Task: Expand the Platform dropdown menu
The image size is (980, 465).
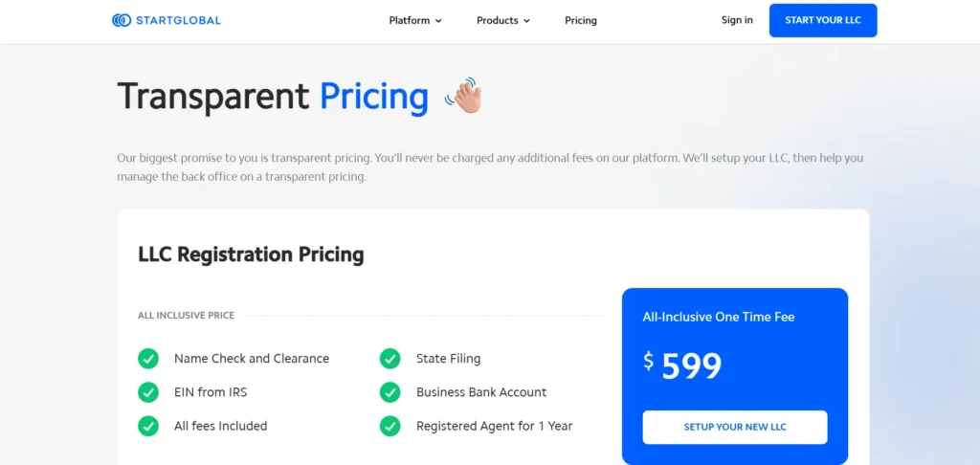Action: click(415, 21)
